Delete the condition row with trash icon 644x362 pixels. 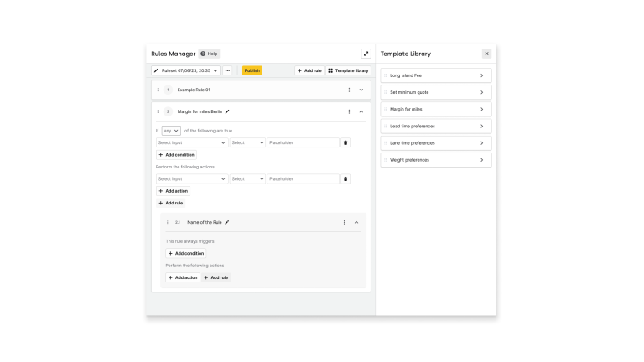point(345,142)
